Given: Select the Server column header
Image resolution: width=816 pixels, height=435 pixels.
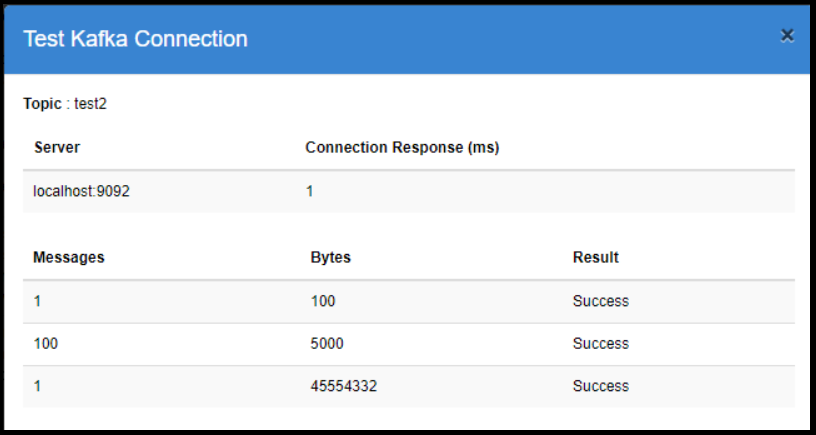Looking at the screenshot, I should pos(57,147).
